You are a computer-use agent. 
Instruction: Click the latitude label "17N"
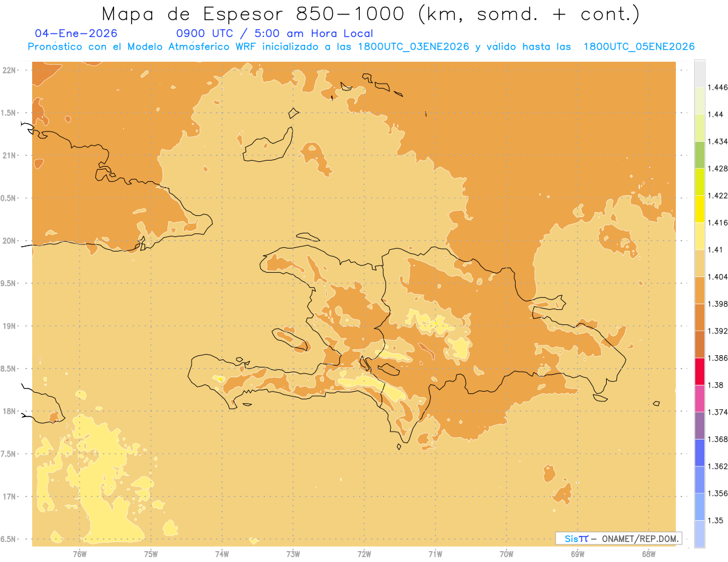pos(8,497)
